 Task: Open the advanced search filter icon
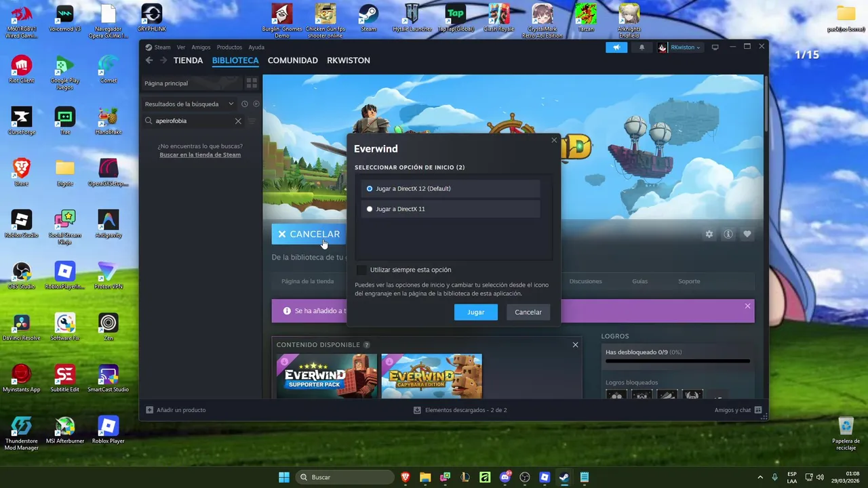coord(252,121)
